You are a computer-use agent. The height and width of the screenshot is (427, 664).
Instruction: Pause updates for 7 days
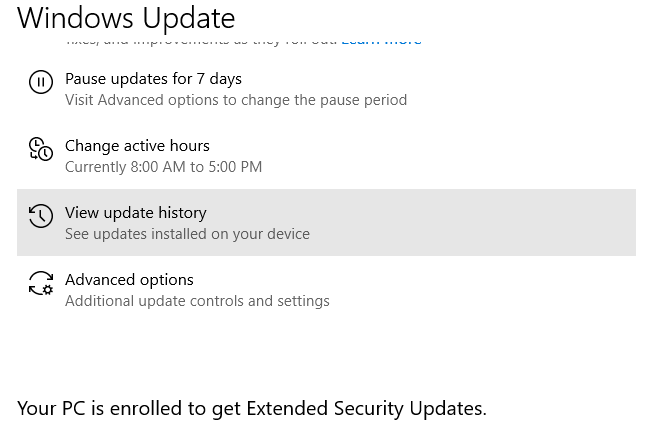pos(153,78)
